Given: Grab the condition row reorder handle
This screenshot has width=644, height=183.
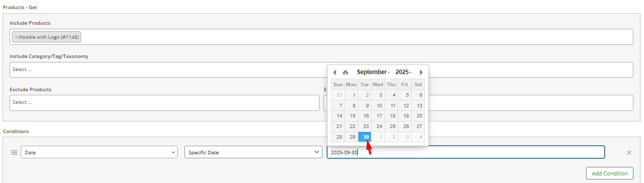Looking at the screenshot, I should pyautogui.click(x=14, y=152).
